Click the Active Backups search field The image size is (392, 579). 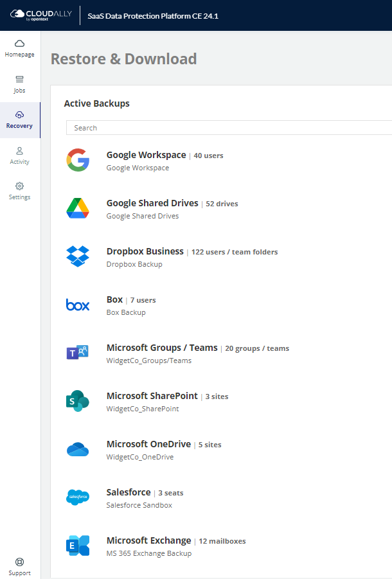coord(229,128)
